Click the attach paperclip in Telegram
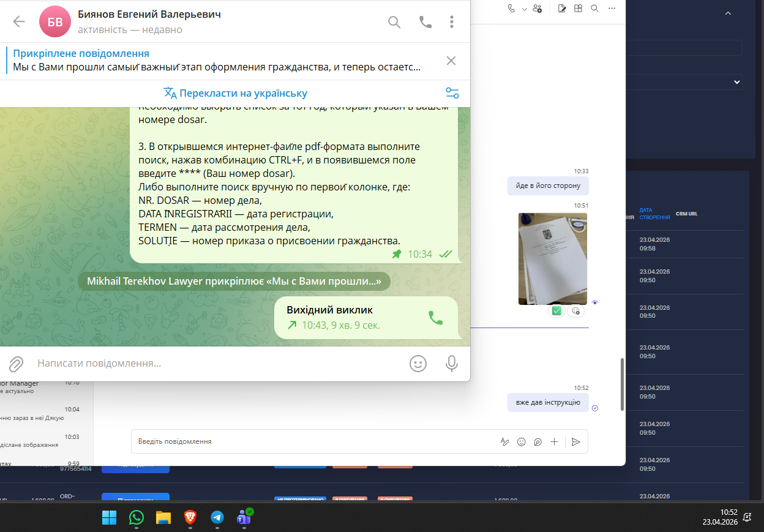764x532 pixels. (16, 364)
